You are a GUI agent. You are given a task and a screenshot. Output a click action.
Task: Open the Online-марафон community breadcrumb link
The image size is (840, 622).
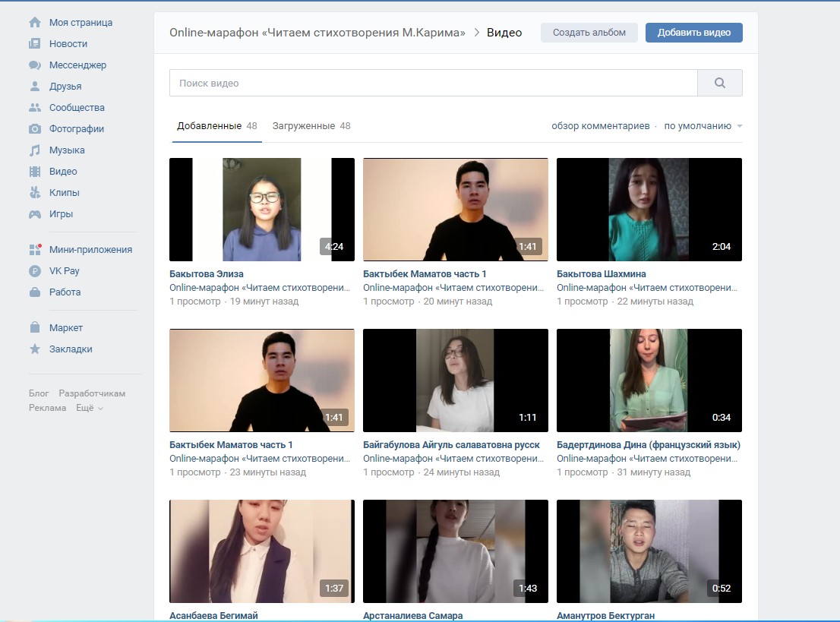[x=317, y=33]
